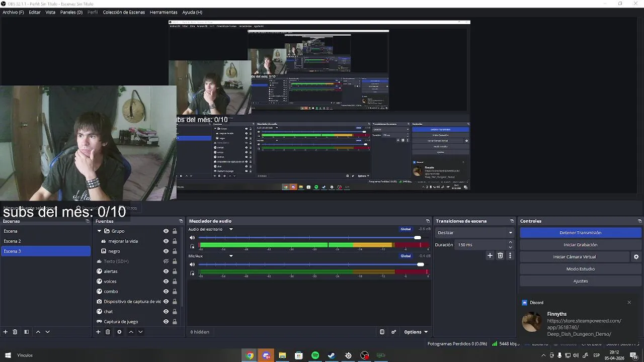Remove selected source with trash icon
This screenshot has height=362, width=644.
(x=108, y=332)
